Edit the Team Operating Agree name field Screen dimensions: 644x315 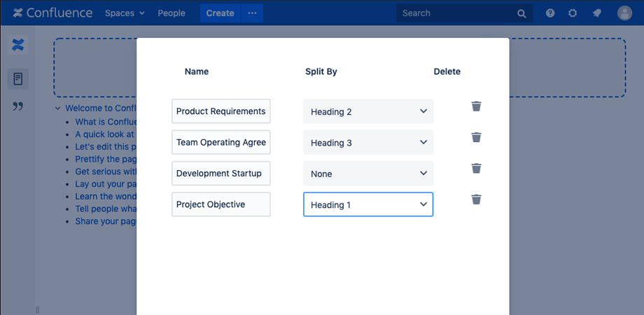pyautogui.click(x=221, y=142)
